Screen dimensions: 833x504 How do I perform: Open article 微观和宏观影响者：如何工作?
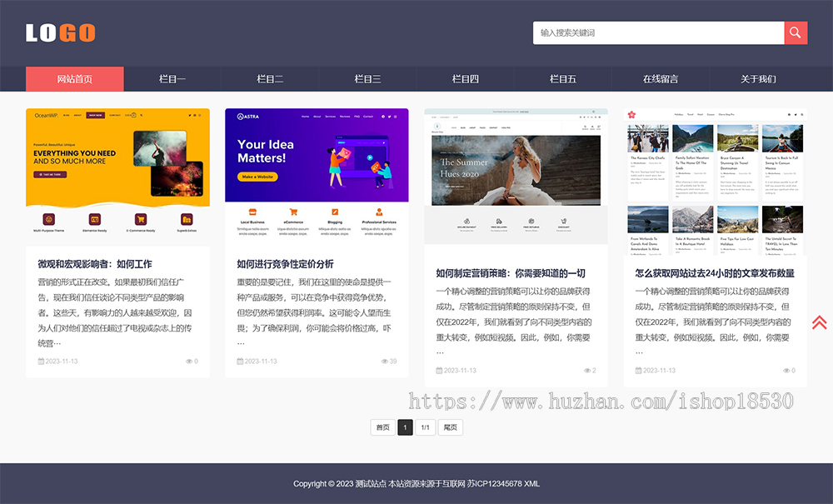coord(95,264)
